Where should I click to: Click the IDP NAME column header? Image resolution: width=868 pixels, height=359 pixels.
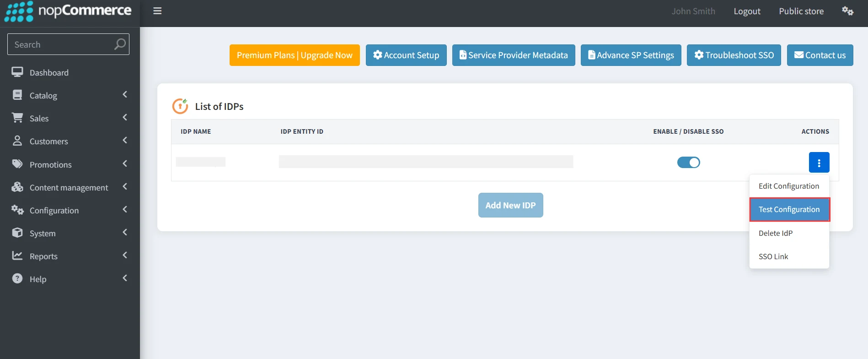(x=196, y=131)
